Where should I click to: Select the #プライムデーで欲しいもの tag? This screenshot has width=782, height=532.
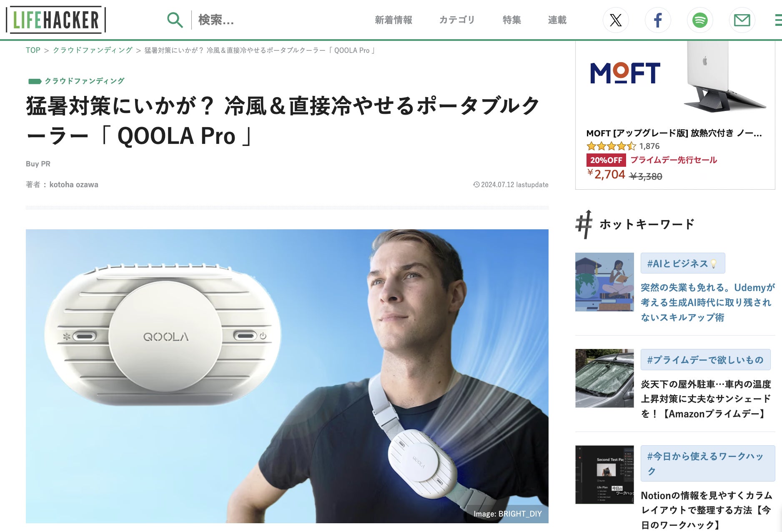705,360
